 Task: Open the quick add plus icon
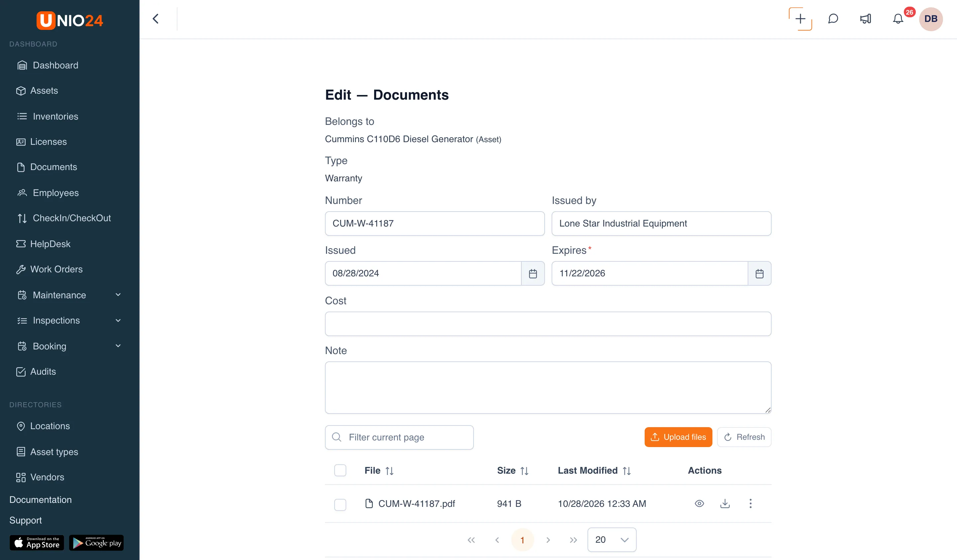click(800, 19)
